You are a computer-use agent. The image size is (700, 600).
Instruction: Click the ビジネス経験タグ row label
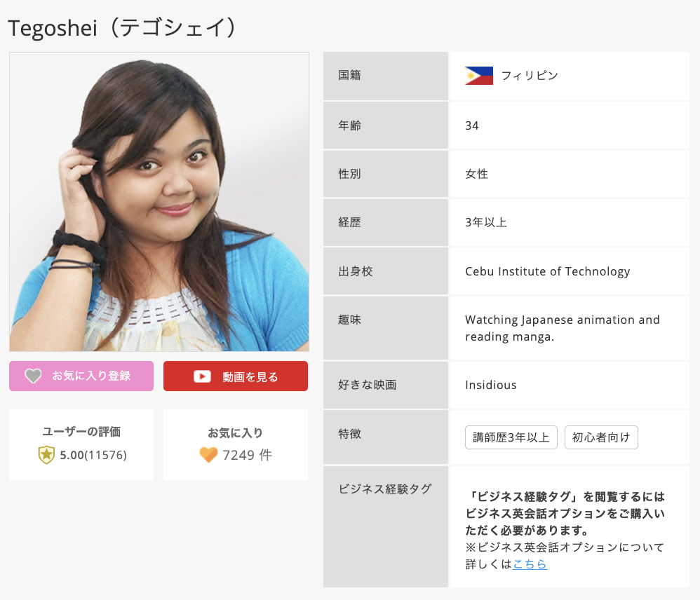(385, 489)
